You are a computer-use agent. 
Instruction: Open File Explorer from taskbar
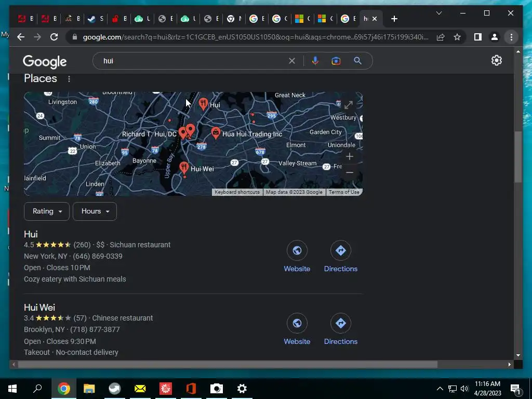tap(89, 389)
